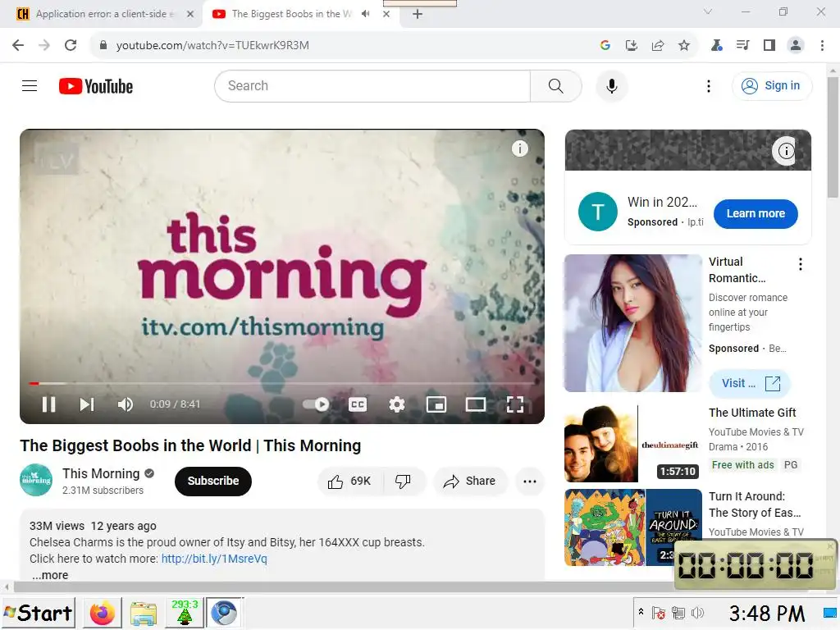Image resolution: width=840 pixels, height=630 pixels.
Task: Toggle autoplay switch in player
Action: (x=316, y=404)
